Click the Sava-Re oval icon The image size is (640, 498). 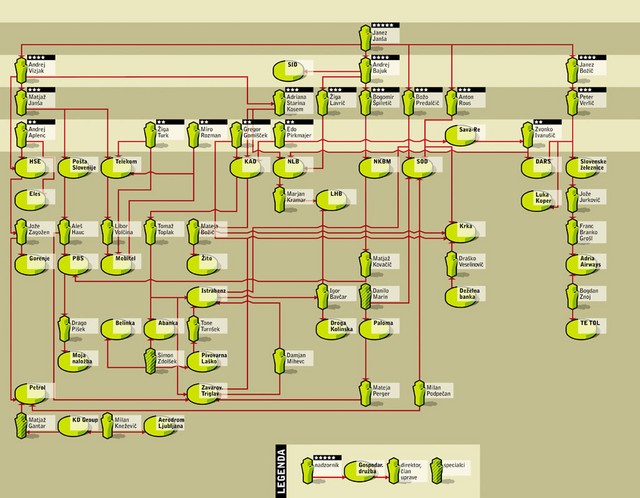click(461, 136)
